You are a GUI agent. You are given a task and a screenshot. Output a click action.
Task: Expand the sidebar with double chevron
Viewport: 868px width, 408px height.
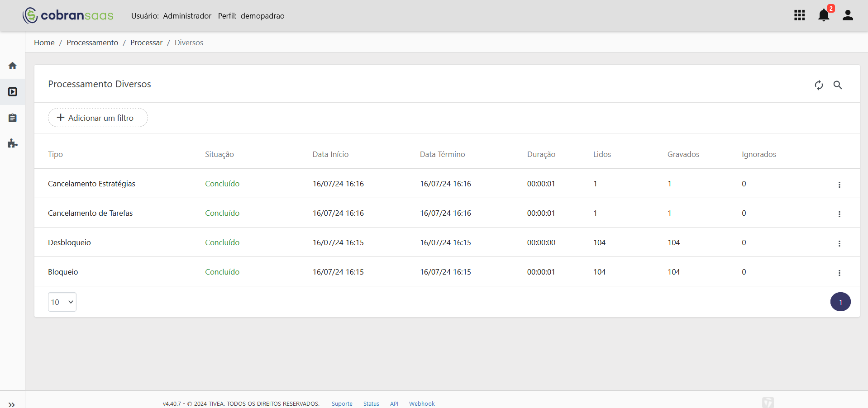[12, 404]
